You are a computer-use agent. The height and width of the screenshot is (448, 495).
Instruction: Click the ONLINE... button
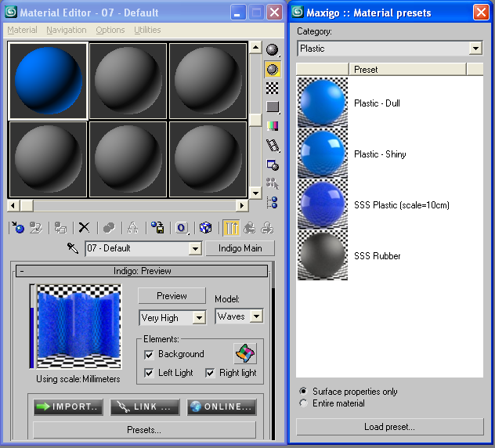(x=222, y=406)
